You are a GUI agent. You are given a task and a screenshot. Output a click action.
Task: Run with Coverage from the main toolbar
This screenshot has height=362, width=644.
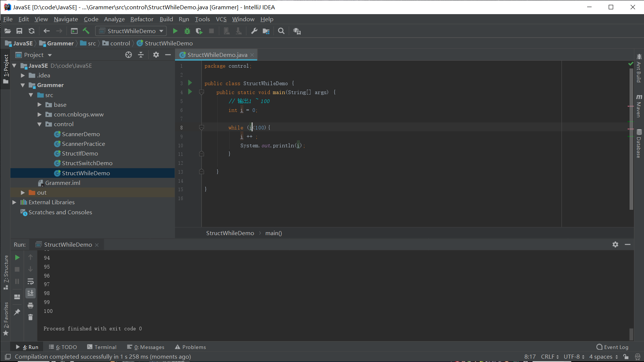coord(199,31)
